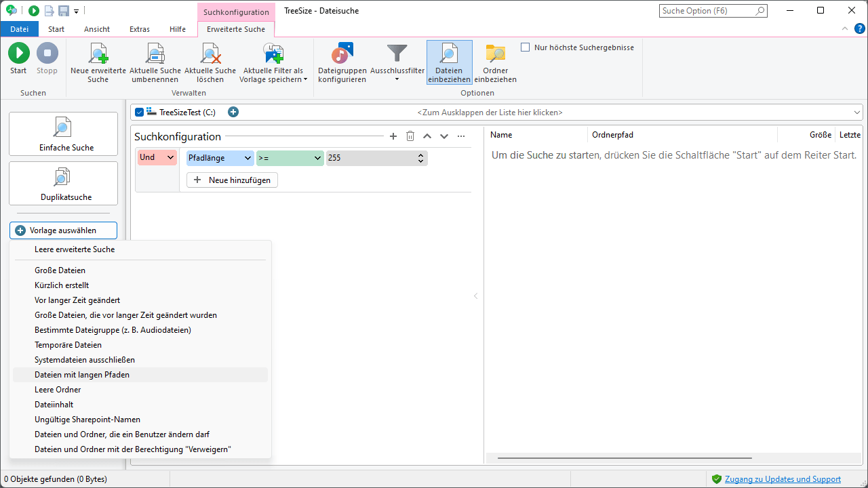This screenshot has height=488, width=868.
Task: Open the Datei tab
Action: point(20,29)
